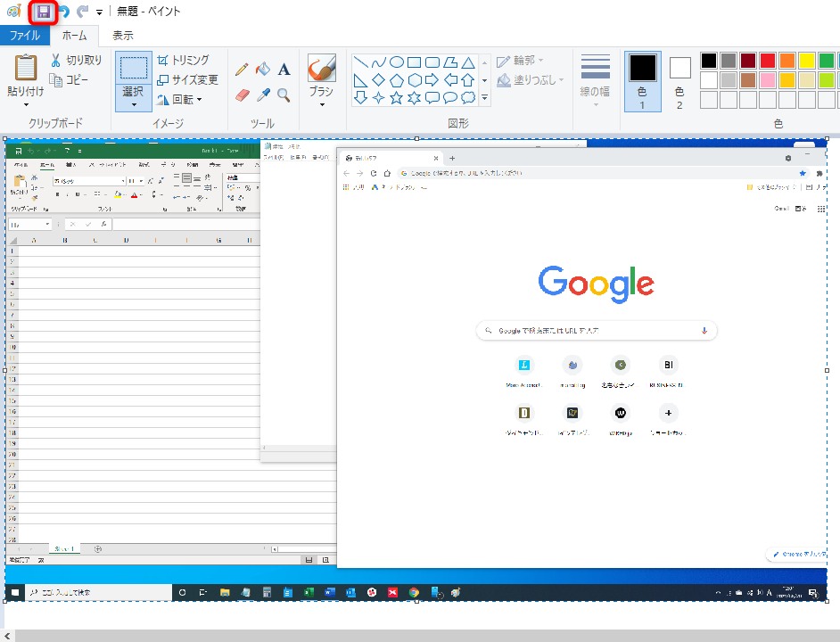This screenshot has width=840, height=642.
Task: Click the horizontal scrollbar left arrow
Action: (x=7, y=636)
